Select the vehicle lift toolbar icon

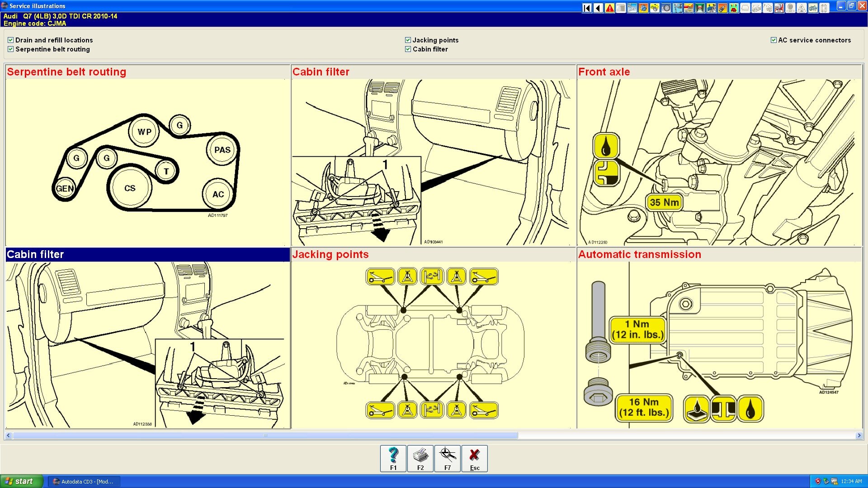[x=700, y=8]
